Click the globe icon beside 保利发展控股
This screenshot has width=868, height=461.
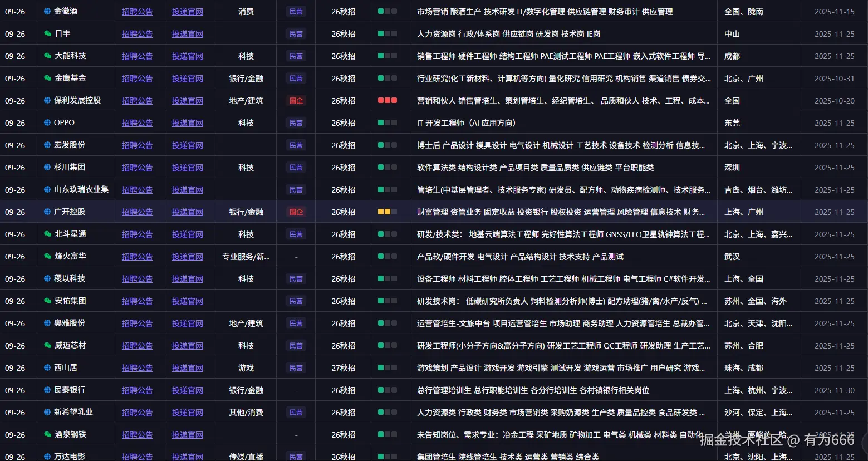[x=48, y=100]
